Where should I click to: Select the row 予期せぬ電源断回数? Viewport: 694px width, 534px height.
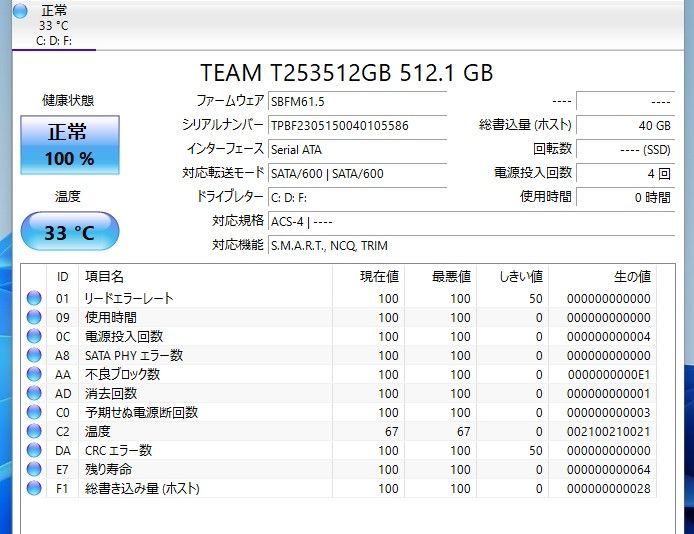[339, 412]
